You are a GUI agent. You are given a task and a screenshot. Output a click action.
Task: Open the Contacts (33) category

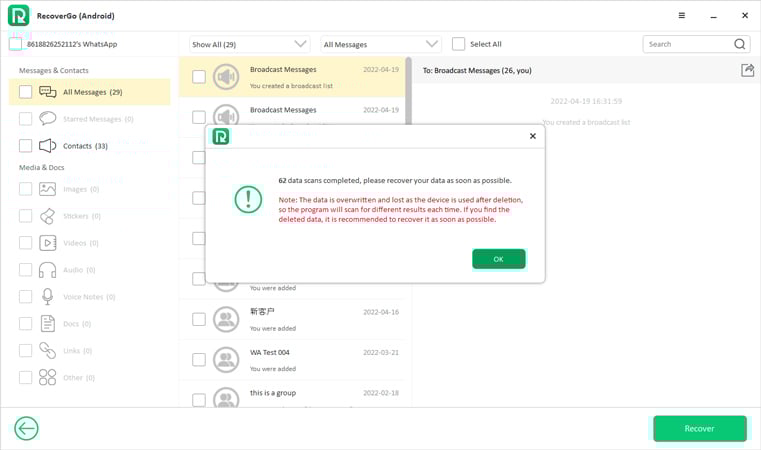pos(85,146)
